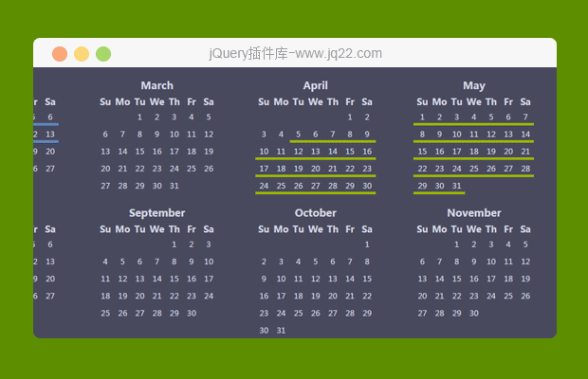
Task: Click the March month heading
Action: coord(157,86)
